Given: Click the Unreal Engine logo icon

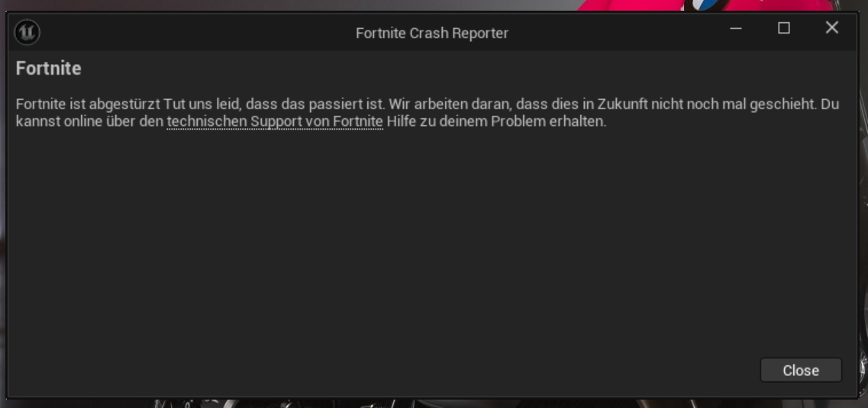Looking at the screenshot, I should [x=27, y=33].
